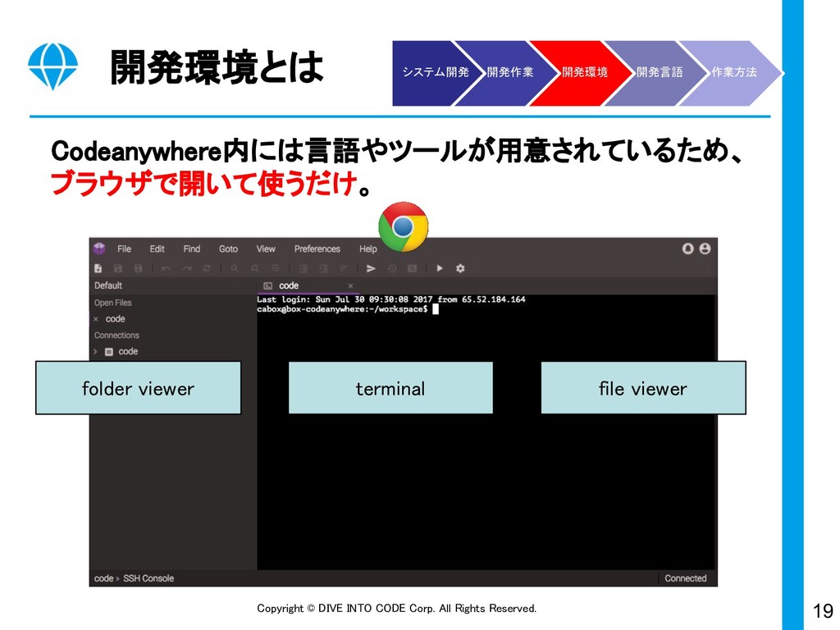Click the Refresh circular-arrows icon
The height and width of the screenshot is (630, 840).
point(207,268)
